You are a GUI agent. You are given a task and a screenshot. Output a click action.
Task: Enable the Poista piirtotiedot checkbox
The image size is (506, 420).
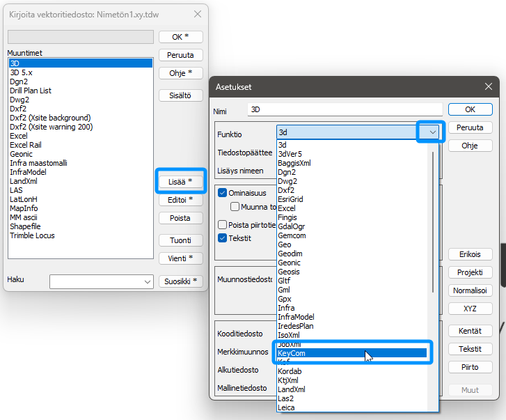coord(223,225)
